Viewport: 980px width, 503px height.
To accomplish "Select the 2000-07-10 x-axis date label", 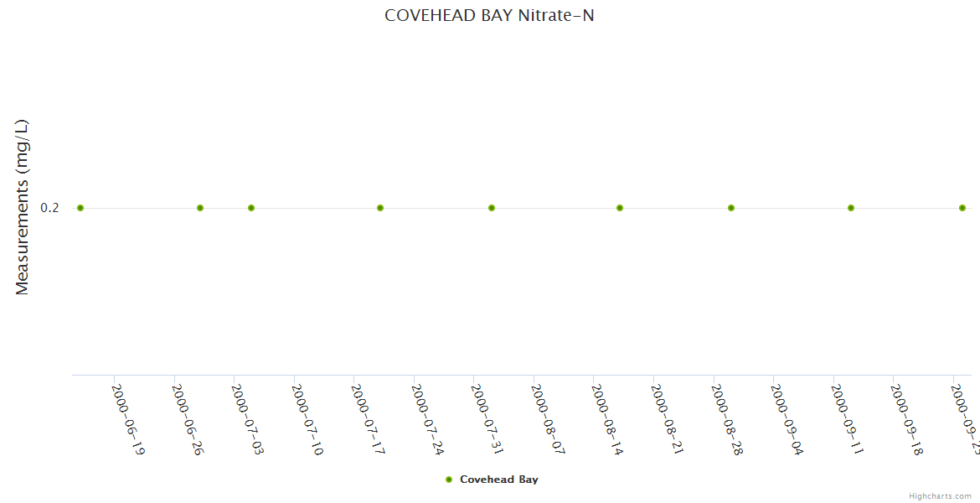I will tap(307, 419).
